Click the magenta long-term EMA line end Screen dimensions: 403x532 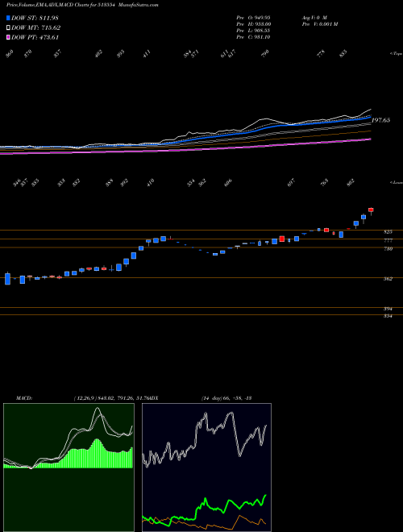(370, 139)
